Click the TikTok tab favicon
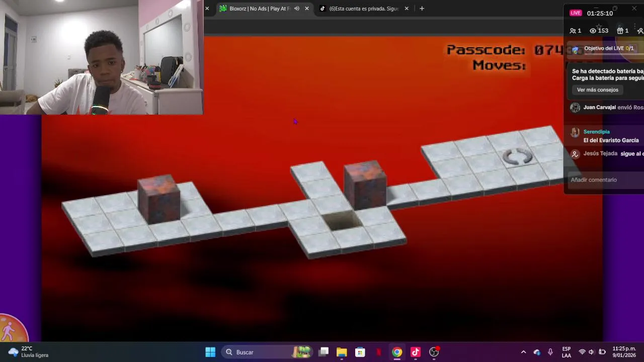 (323, 9)
